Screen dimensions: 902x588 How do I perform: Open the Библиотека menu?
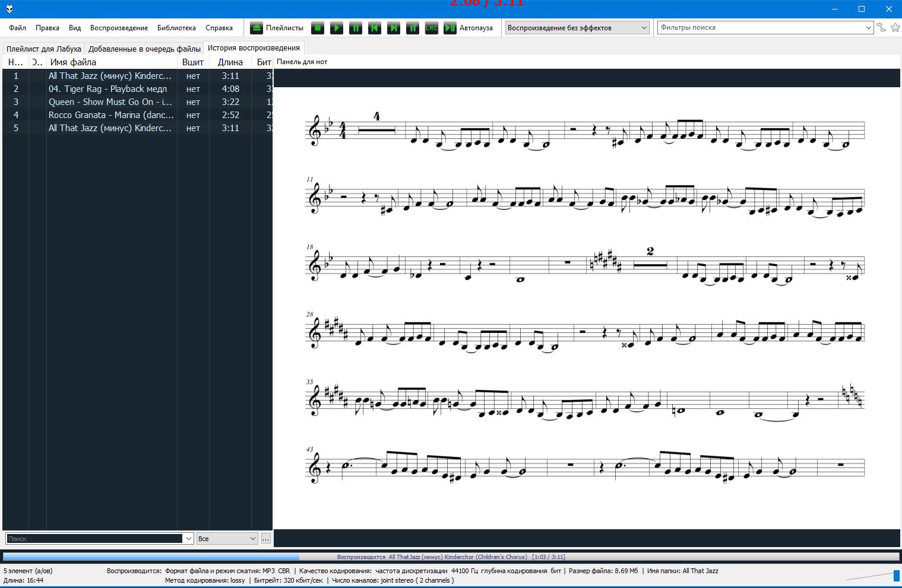click(x=176, y=28)
